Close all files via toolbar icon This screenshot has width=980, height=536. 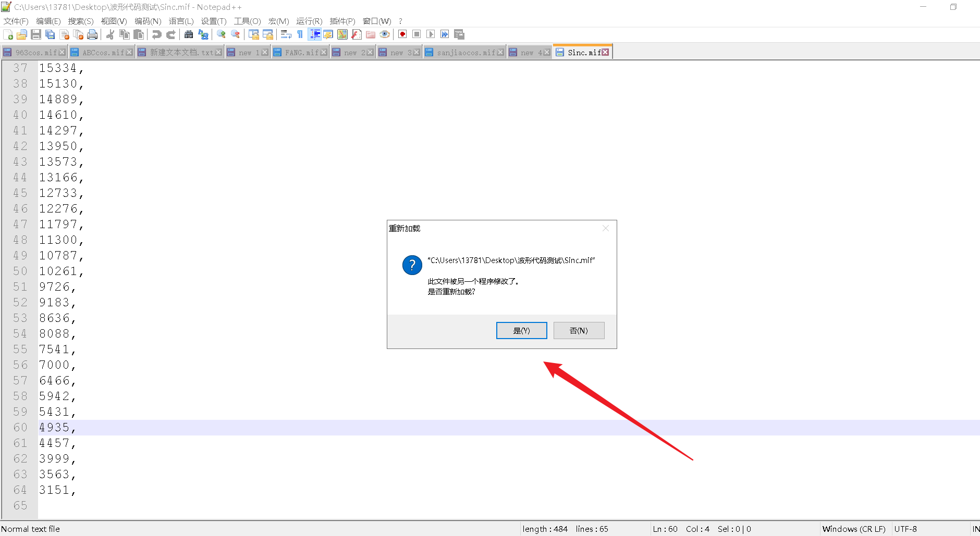[79, 34]
